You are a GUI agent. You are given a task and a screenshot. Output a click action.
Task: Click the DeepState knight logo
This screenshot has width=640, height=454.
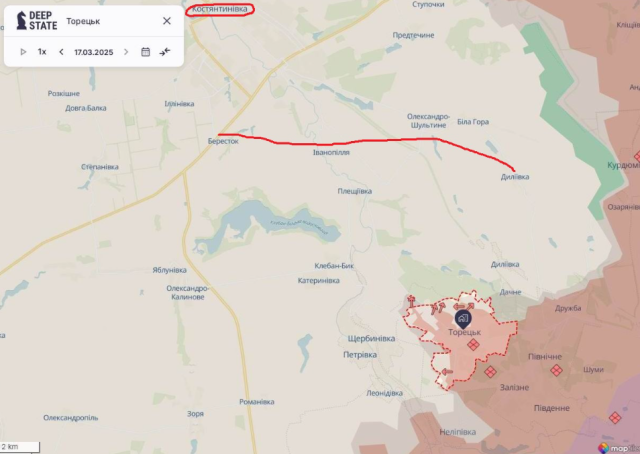(21, 20)
